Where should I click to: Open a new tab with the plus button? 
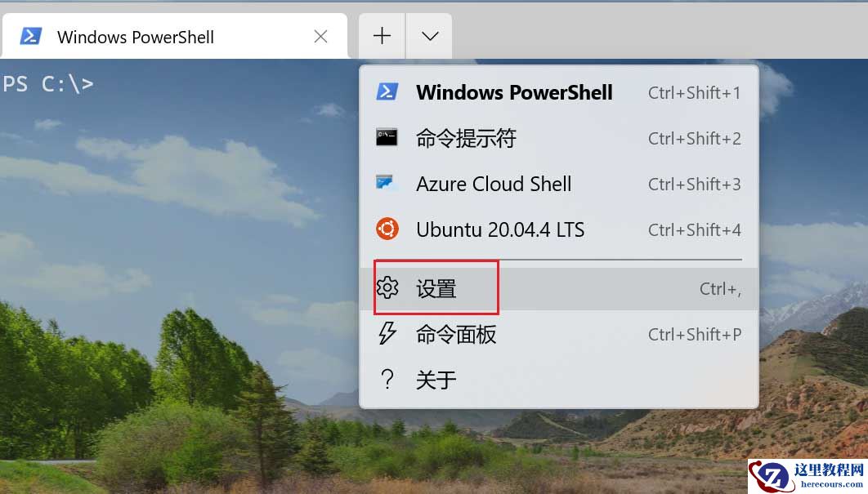pos(381,35)
